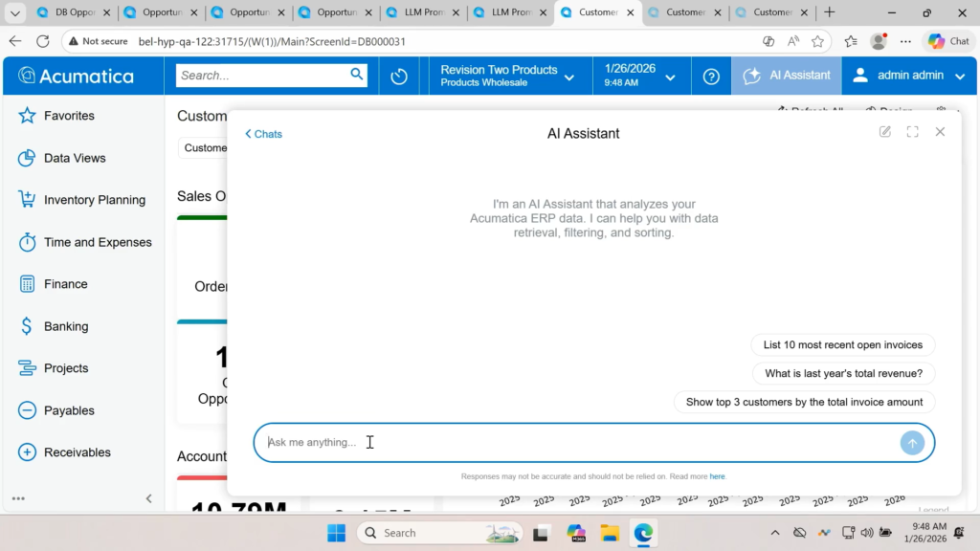
Task: Collapse the left navigation sidebar
Action: pos(148,498)
